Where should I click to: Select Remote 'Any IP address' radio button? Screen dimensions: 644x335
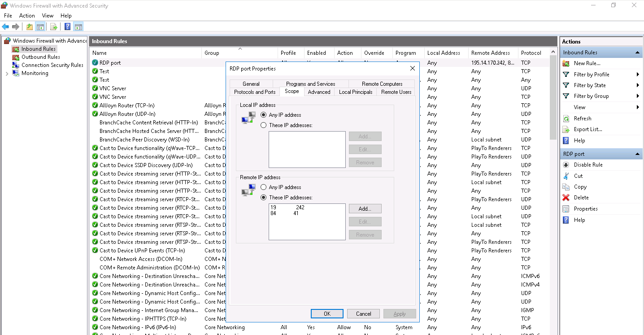(264, 187)
